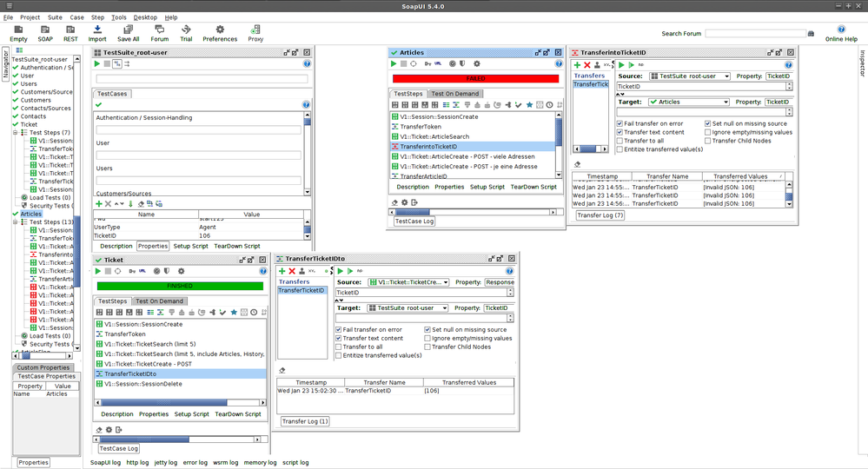Open Setup Script in Ticket window
Screen dimensions: 868x469
click(193, 414)
